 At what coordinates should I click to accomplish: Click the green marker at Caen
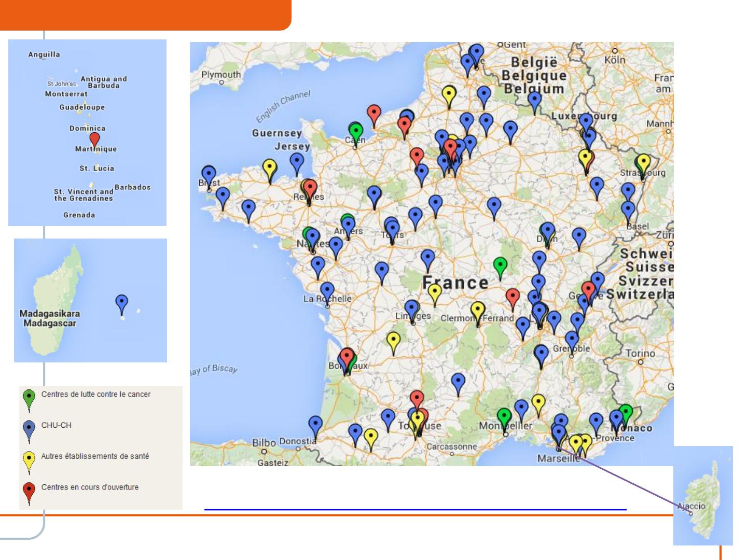(x=355, y=134)
